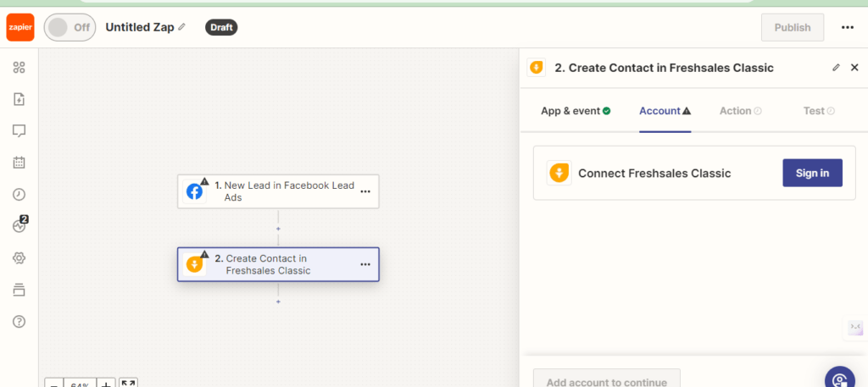This screenshot has width=868, height=387.
Task: Open the AI assistant icon at panel edge
Action: (856, 327)
